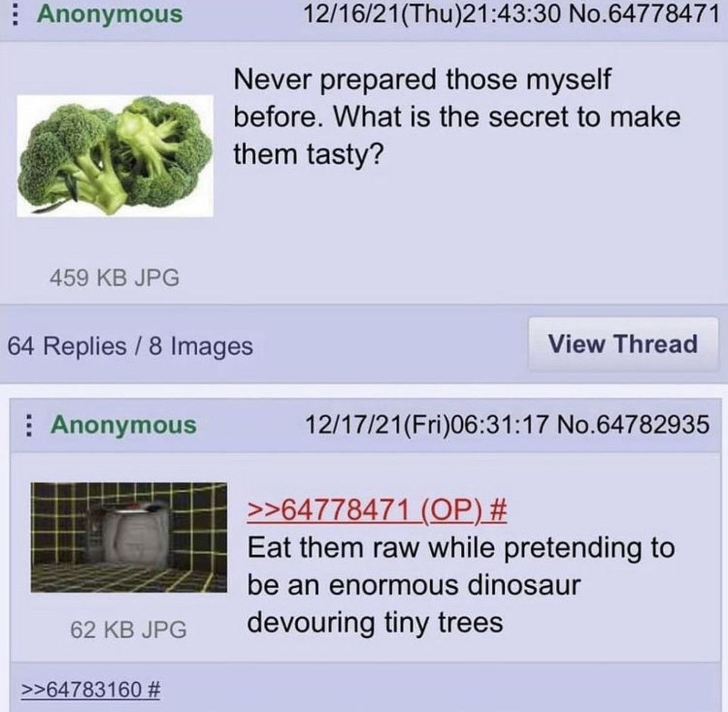The width and height of the screenshot is (728, 712).
Task: Click the # symbol after >>64783160
Action: point(153,689)
